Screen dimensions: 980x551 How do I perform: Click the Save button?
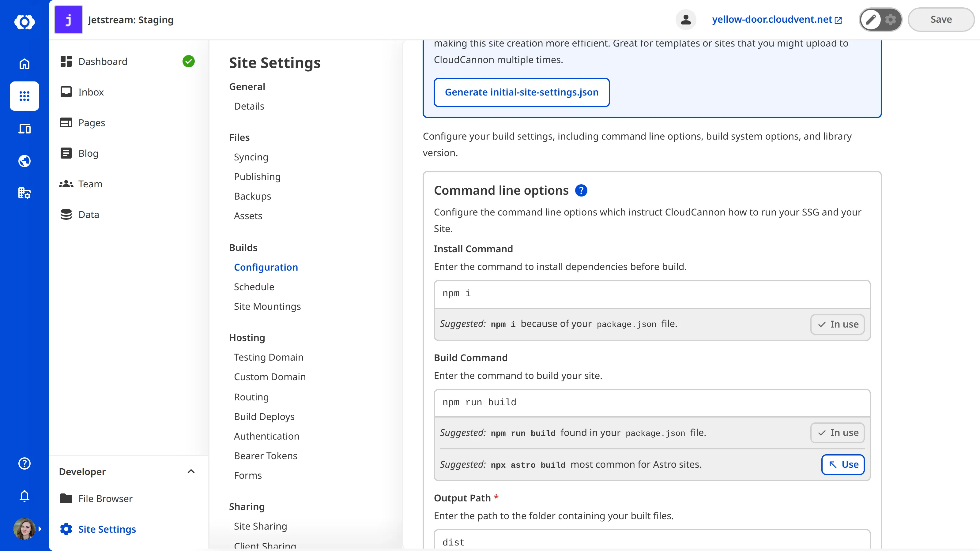[x=941, y=19]
